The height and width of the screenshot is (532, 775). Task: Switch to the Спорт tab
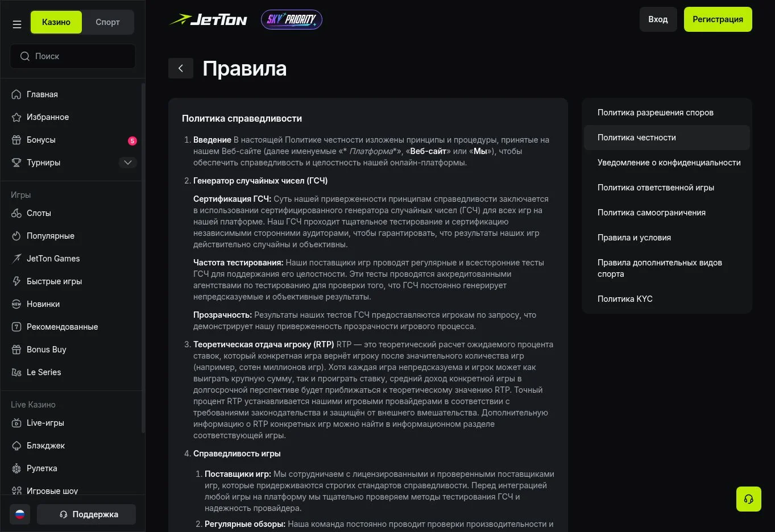pos(108,22)
